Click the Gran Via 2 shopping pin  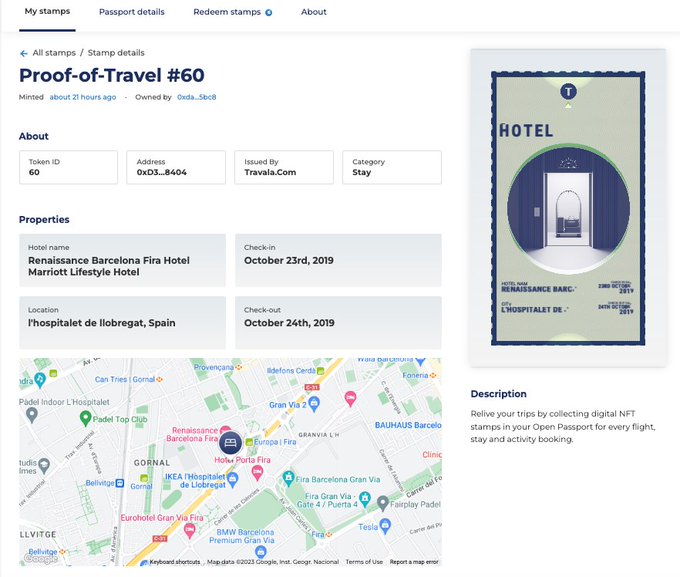314,403
